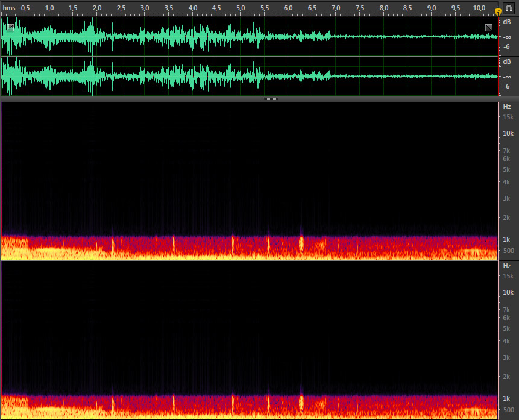Click the 5k mark on the left channel frequency scale

coord(506,169)
